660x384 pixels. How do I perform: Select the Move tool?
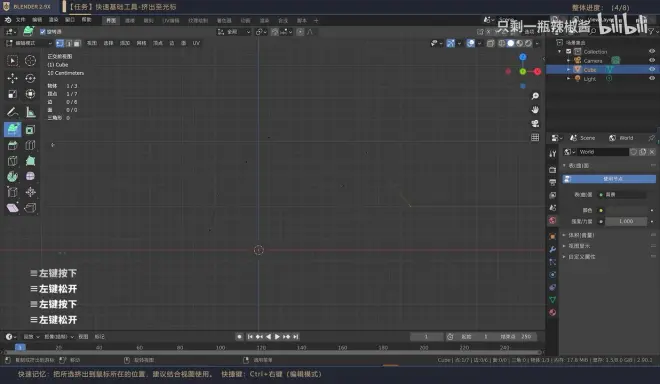pos(13,78)
